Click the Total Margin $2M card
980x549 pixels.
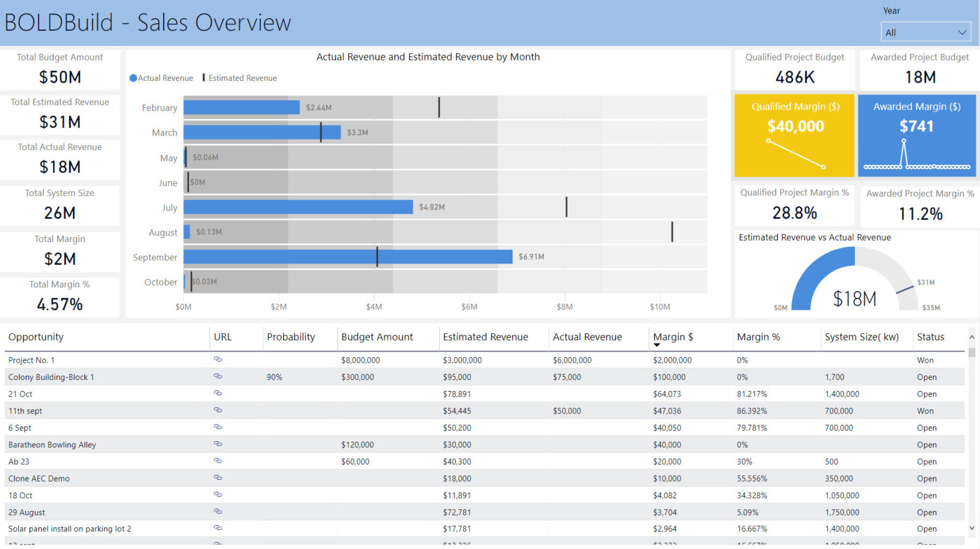point(60,251)
